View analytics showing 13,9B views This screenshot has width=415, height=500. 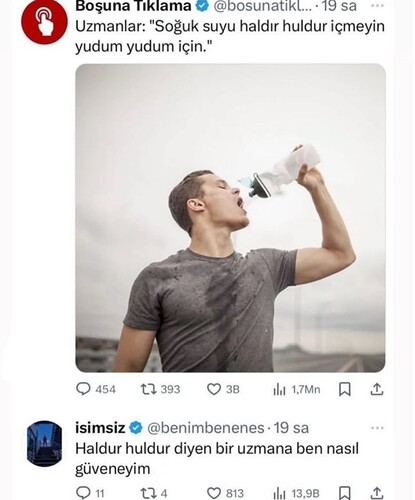296,493
